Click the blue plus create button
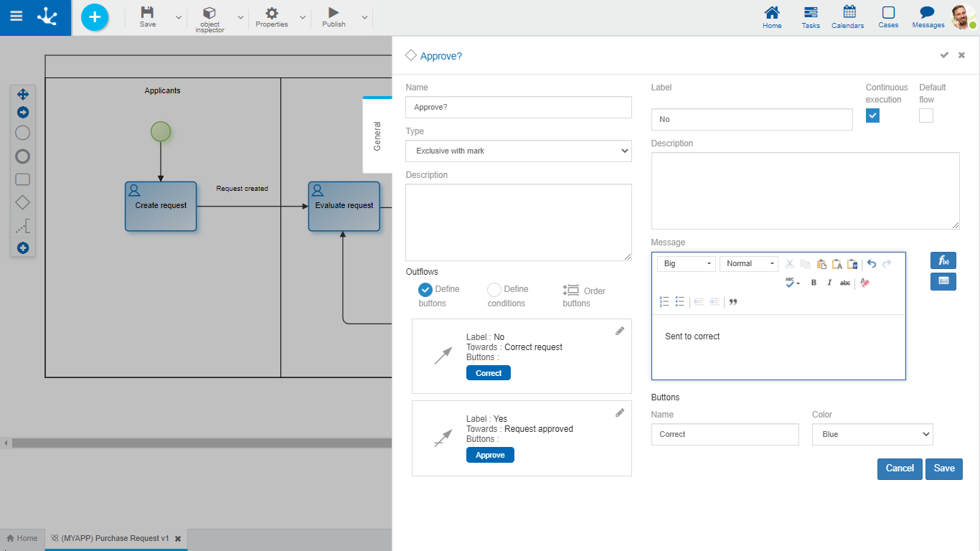980x551 pixels. pos(95,17)
